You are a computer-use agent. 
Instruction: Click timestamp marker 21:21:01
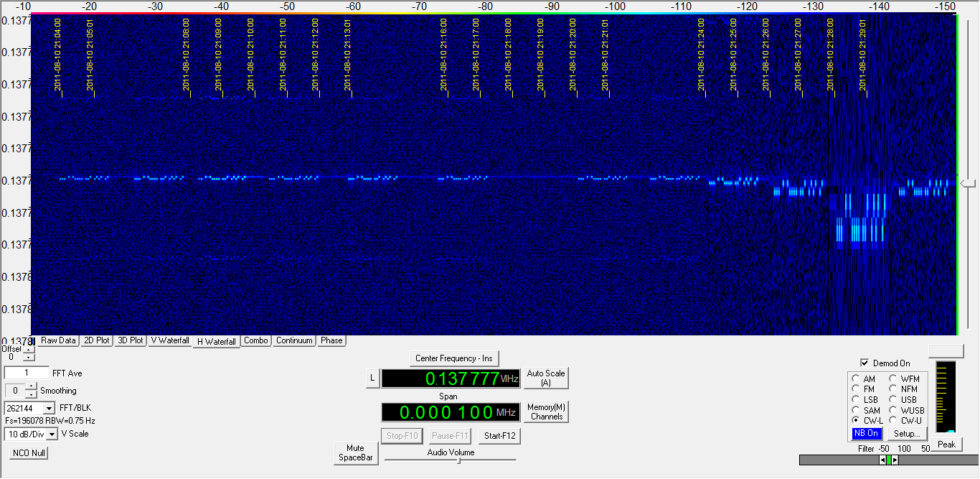[606, 55]
